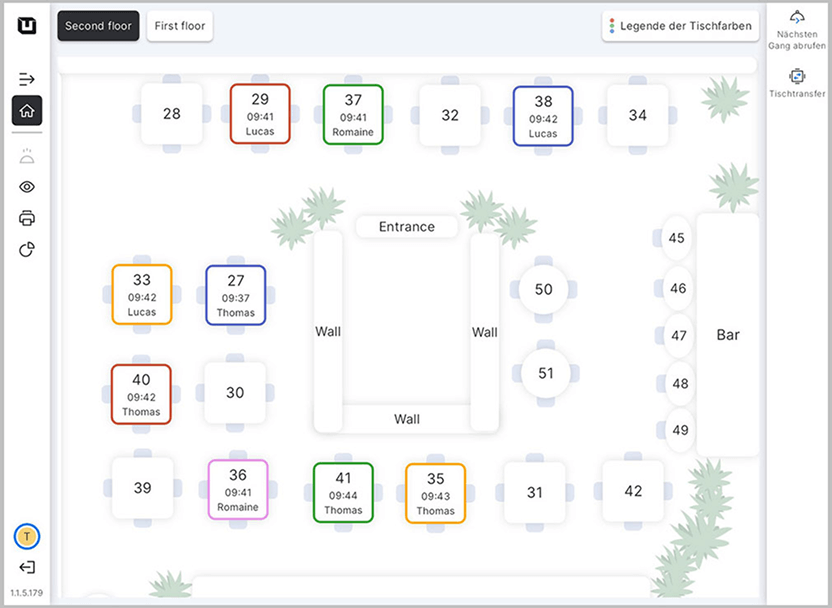Open the printer icon in sidebar

27,218
